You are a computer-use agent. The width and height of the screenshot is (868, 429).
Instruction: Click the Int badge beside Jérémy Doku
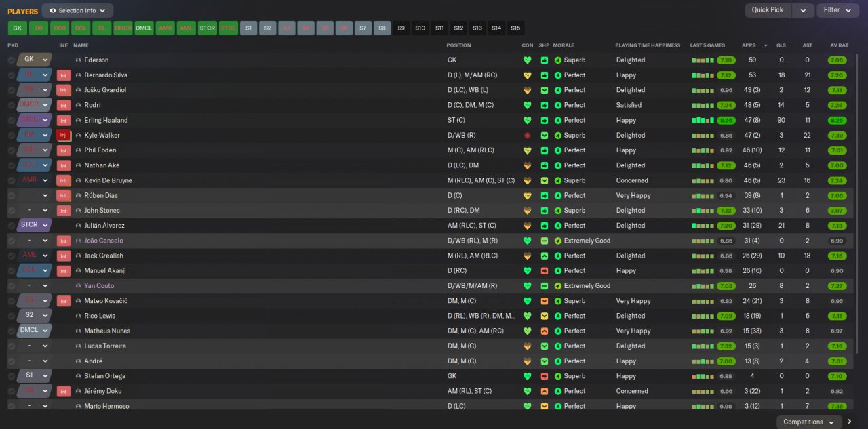[64, 391]
